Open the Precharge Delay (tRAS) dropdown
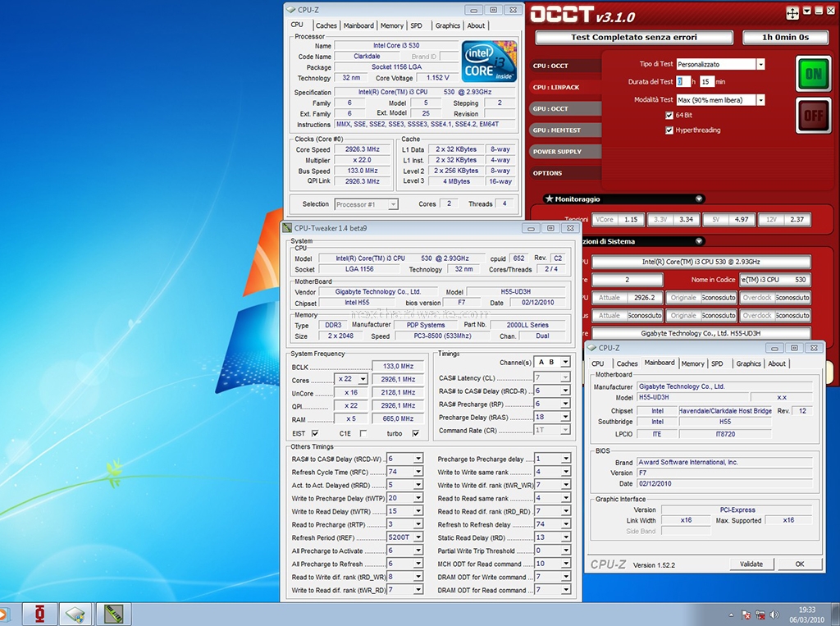 [565, 417]
